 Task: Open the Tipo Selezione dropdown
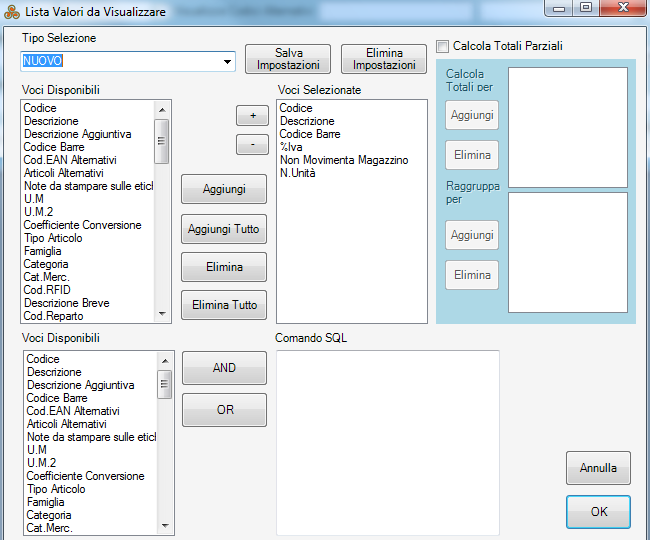click(x=229, y=61)
